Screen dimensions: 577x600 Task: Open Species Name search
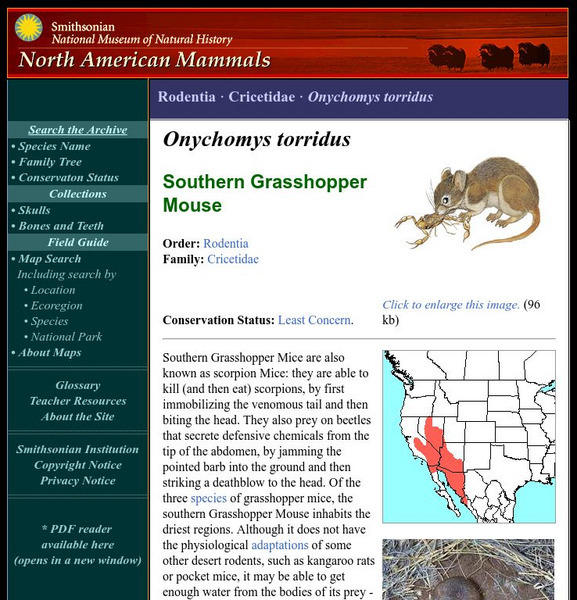(x=54, y=146)
